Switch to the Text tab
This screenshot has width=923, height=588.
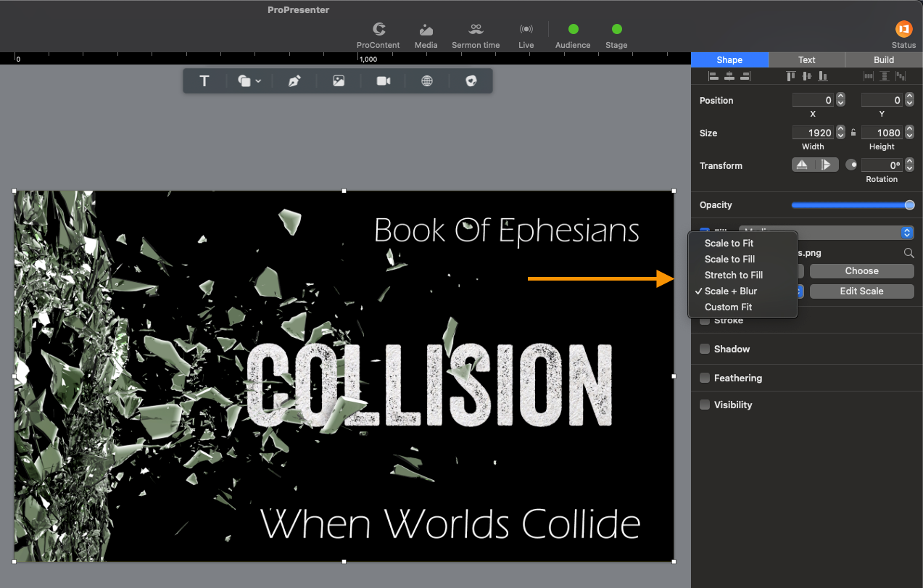pos(806,60)
